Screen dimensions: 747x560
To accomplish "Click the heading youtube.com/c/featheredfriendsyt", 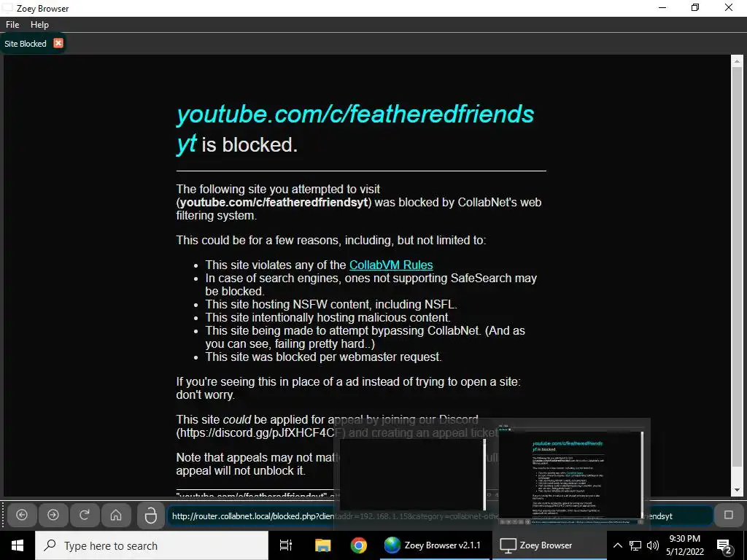I will pos(355,129).
